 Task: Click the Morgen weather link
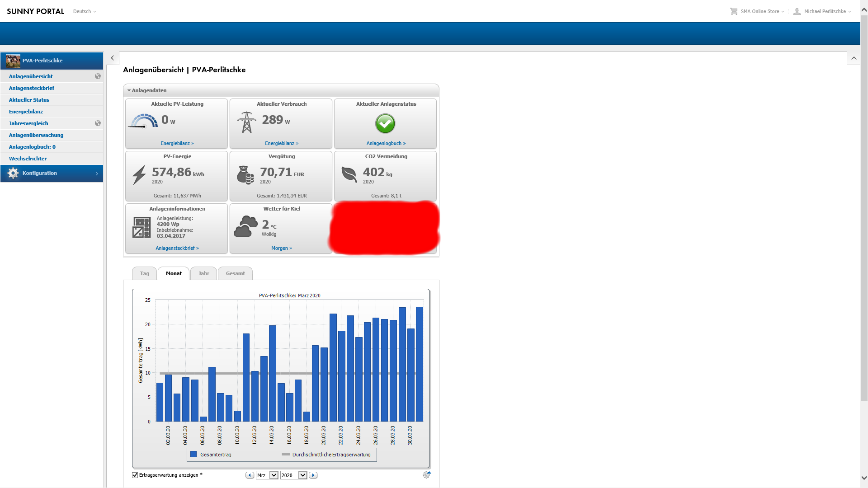pyautogui.click(x=281, y=248)
